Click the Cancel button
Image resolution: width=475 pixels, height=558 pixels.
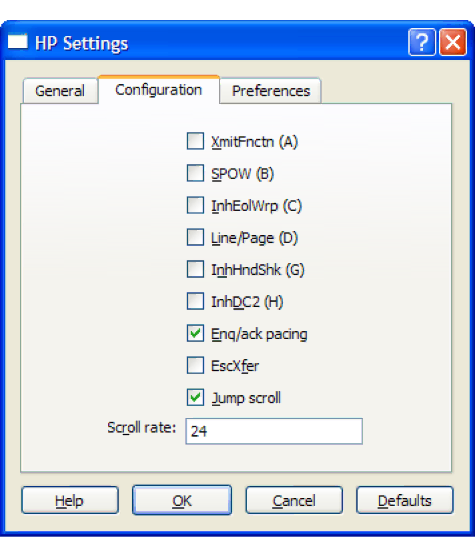coord(294,500)
